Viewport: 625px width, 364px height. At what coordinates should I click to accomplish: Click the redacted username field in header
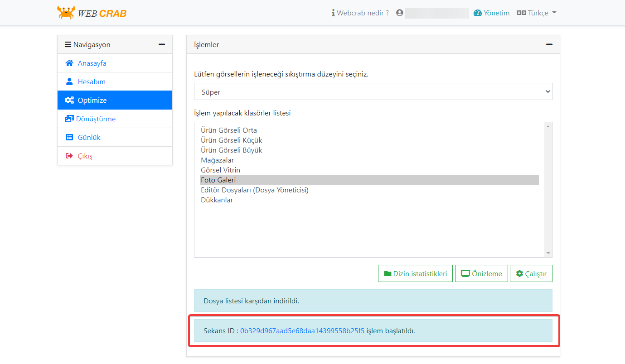[437, 13]
